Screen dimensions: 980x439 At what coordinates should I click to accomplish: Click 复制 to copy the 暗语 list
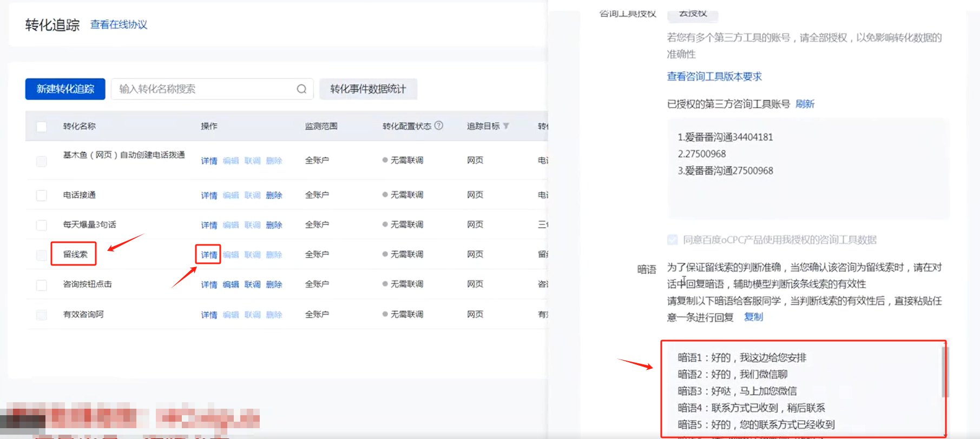point(753,317)
